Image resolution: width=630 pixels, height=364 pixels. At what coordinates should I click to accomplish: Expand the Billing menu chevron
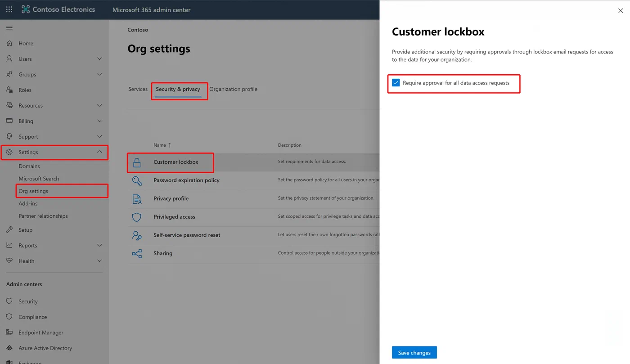(x=99, y=121)
